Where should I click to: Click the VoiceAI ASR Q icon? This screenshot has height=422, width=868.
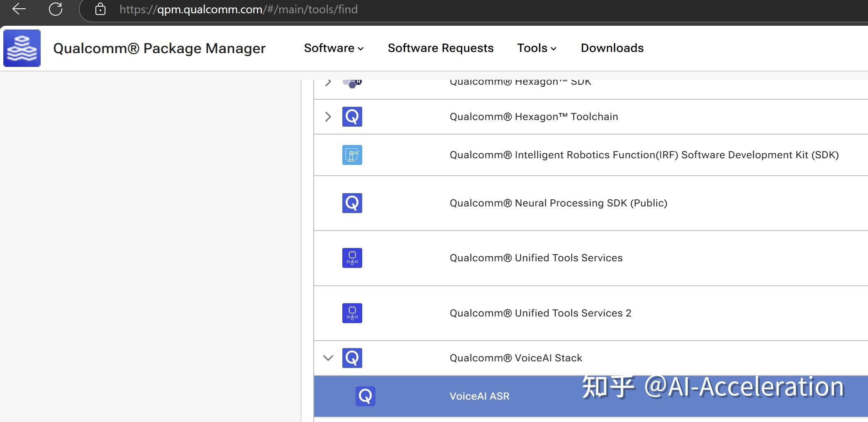[x=365, y=396]
